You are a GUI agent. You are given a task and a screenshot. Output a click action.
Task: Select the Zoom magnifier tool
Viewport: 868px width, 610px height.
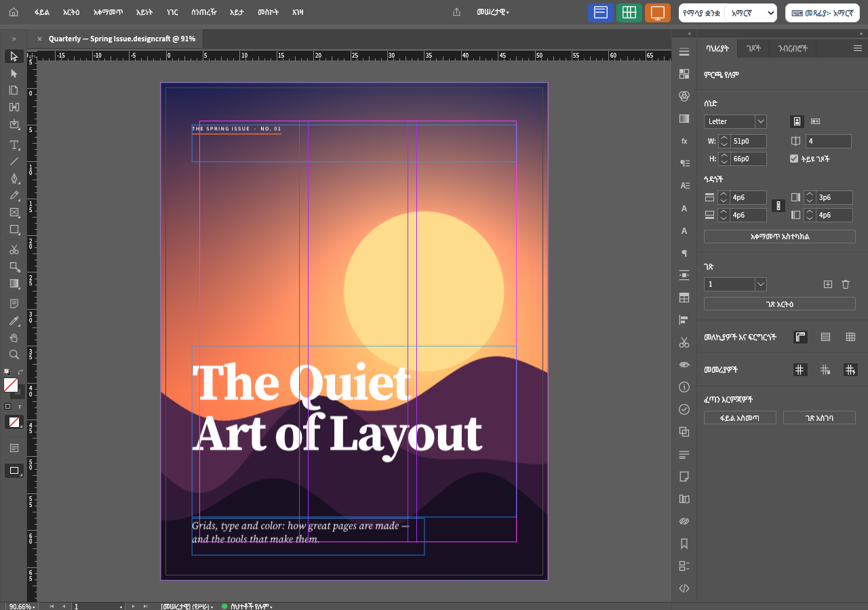[x=14, y=354]
